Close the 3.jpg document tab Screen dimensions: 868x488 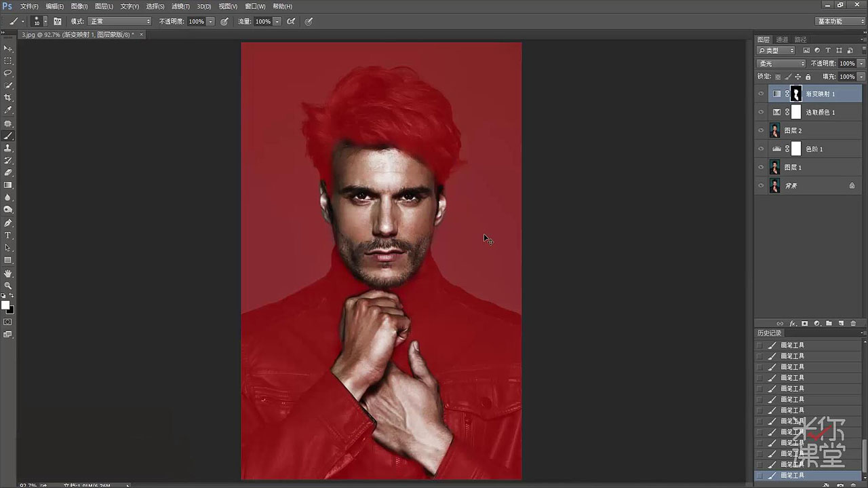point(141,34)
